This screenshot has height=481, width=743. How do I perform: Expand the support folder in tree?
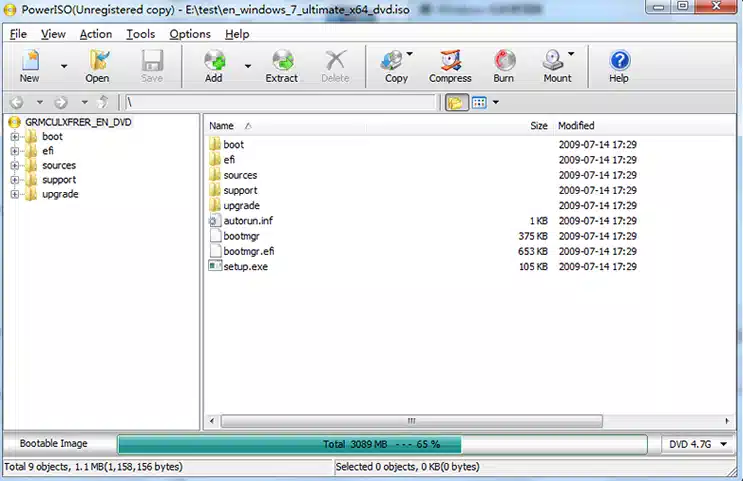15,180
